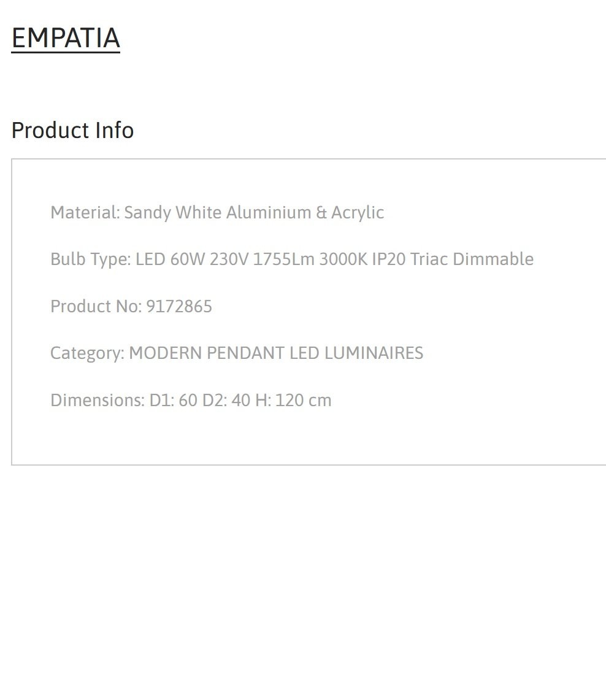Select the Material: Sandy White Aluminium line

click(217, 212)
